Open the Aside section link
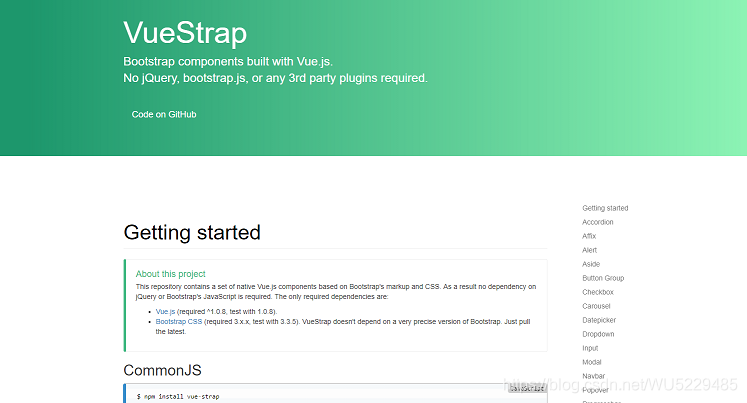The width and height of the screenshot is (747, 403). 591,264
